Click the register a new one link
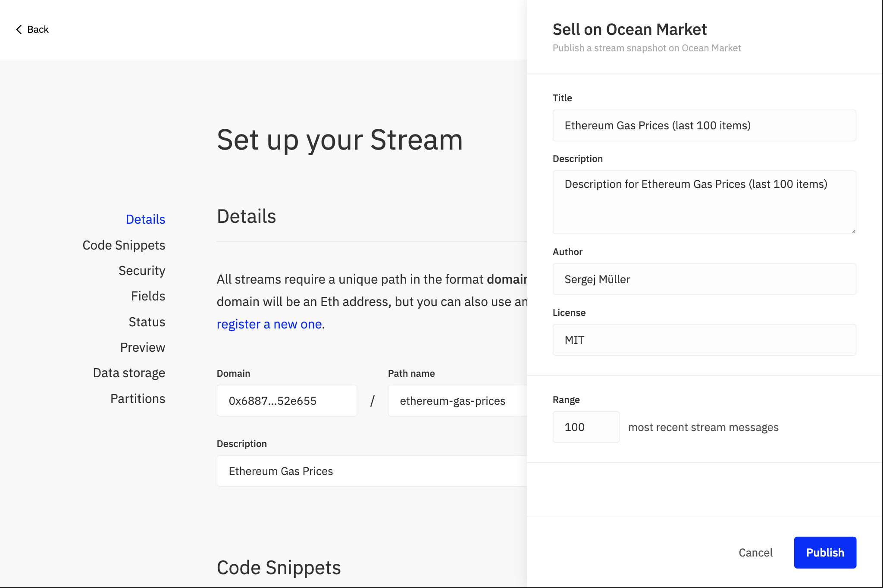 (269, 324)
